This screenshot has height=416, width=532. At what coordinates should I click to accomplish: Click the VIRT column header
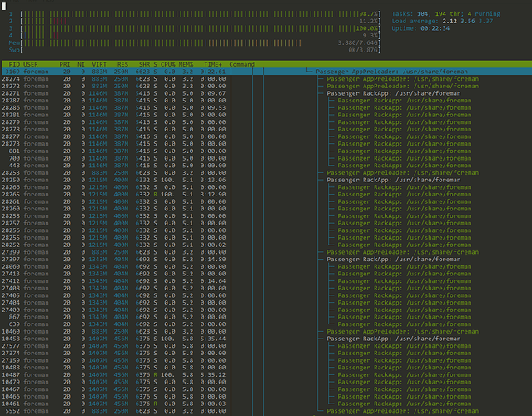[99, 64]
